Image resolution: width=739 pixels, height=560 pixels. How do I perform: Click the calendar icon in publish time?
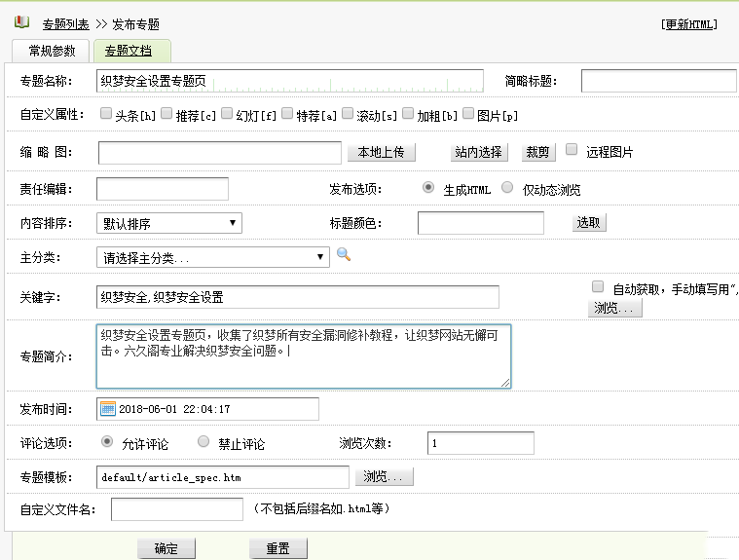(x=108, y=409)
